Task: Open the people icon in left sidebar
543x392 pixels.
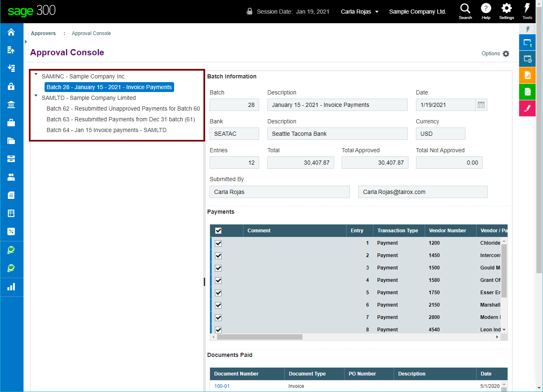Action: click(x=11, y=177)
